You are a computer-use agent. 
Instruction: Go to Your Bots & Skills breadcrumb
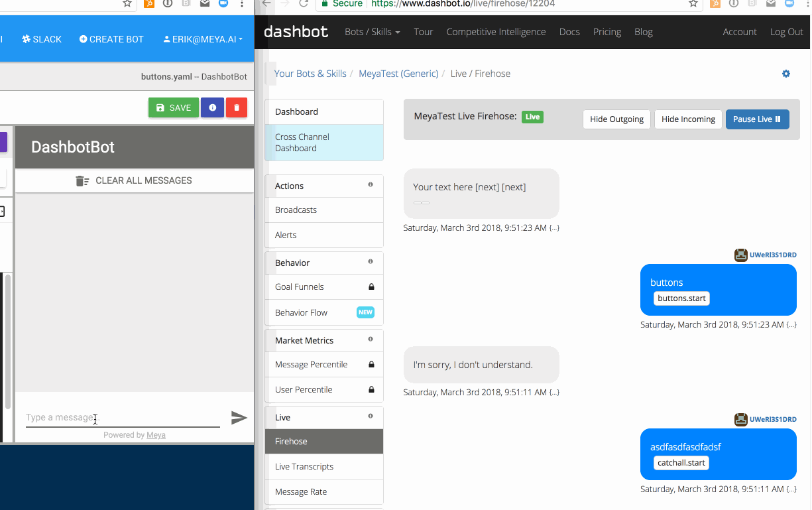(310, 74)
